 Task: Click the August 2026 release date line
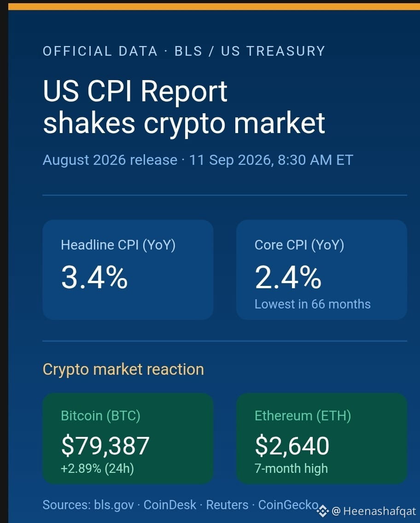(x=198, y=160)
